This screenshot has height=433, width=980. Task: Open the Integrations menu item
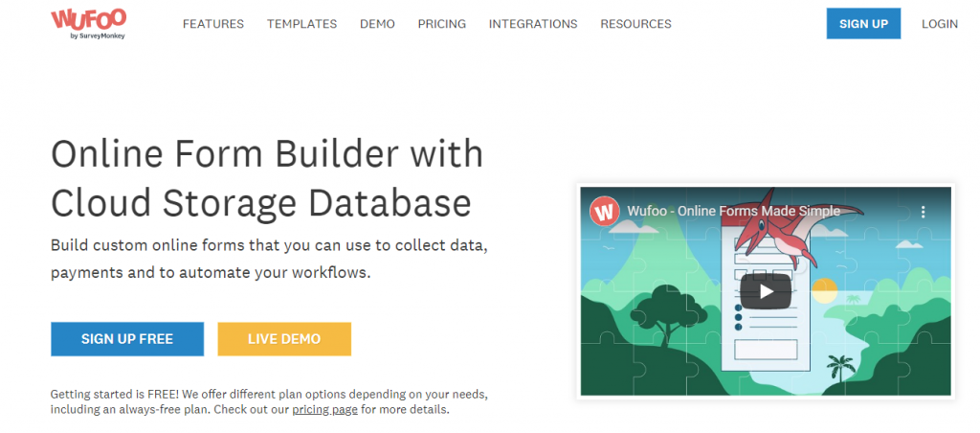coord(533,24)
